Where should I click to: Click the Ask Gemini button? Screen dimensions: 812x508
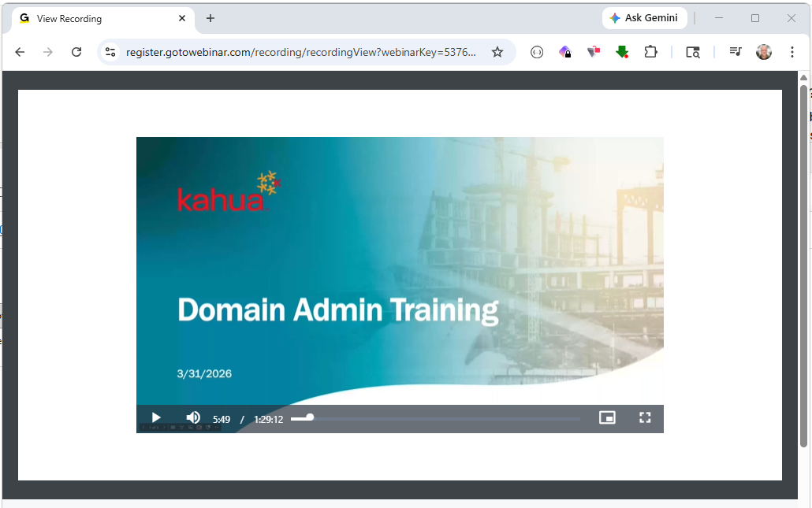click(x=644, y=17)
